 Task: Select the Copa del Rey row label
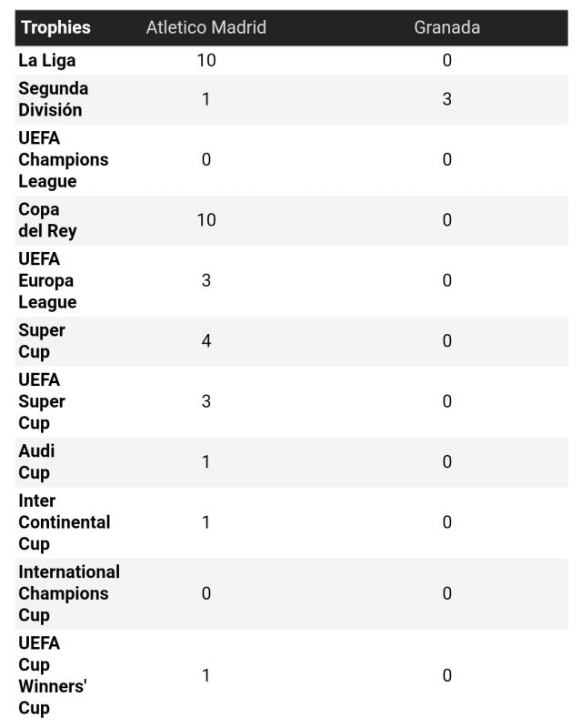47,220
